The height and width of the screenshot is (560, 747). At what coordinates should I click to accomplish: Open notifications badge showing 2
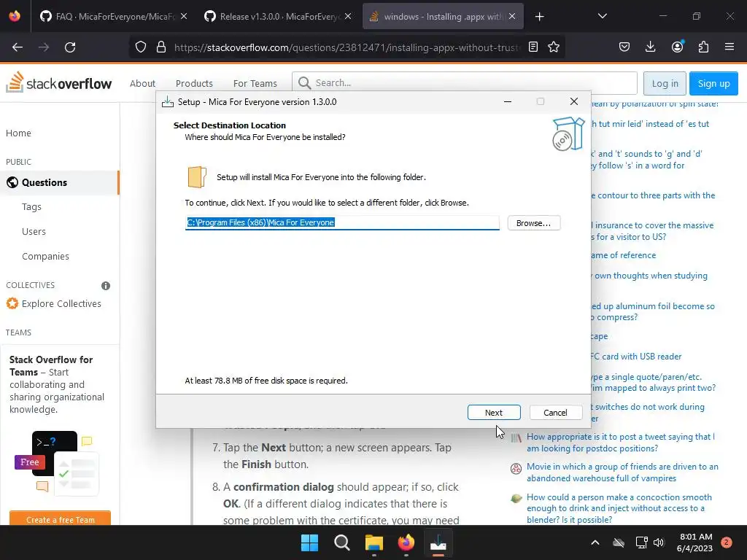tap(726, 542)
